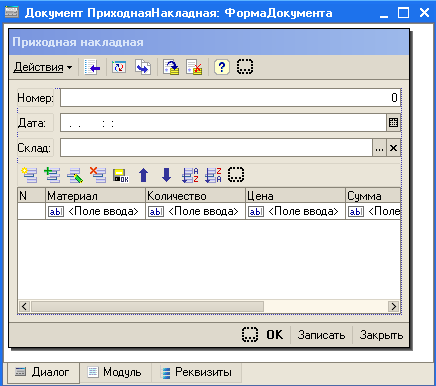This screenshot has width=436, height=386.
Task: Click the OK button
Action: 275,335
